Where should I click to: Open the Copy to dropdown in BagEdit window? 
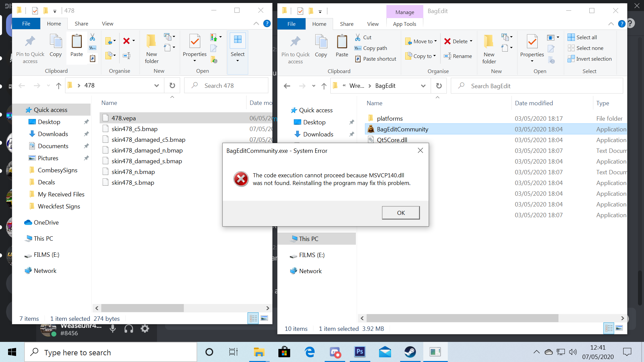421,56
